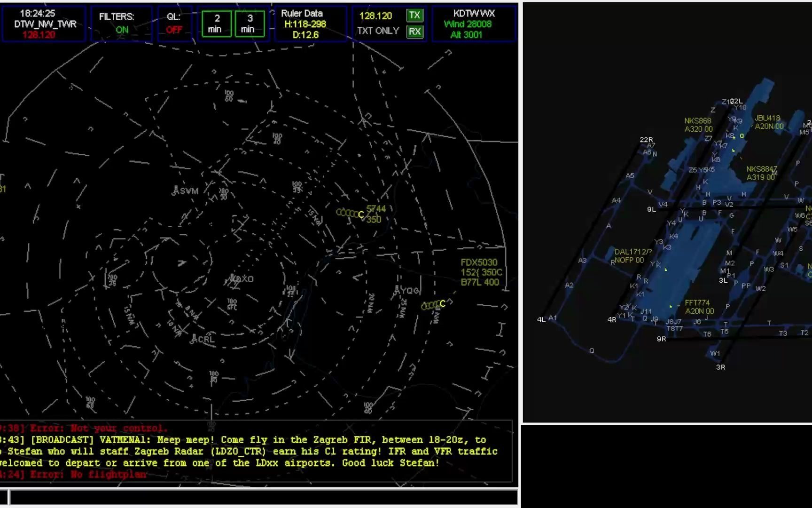Viewport: 812px width, 508px height.
Task: Click the Alt 3001 altimeter readout
Action: tap(466, 34)
